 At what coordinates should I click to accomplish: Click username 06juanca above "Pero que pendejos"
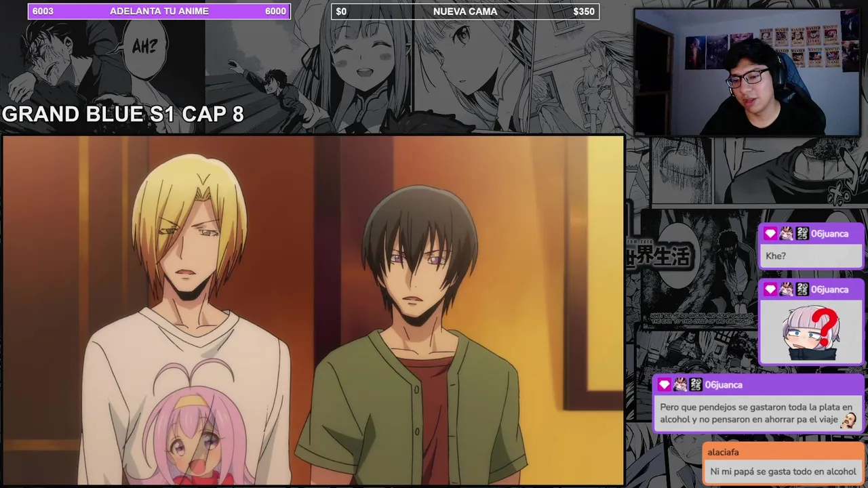coord(724,385)
